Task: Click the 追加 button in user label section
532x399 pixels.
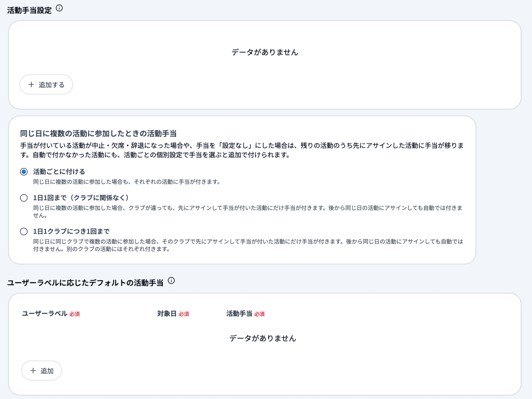Action: click(x=42, y=371)
